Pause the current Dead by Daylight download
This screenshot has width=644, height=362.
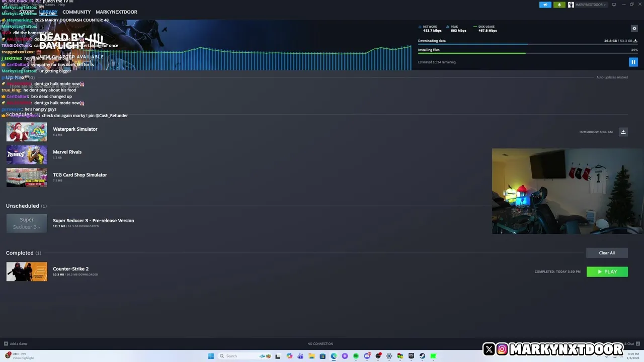click(x=633, y=62)
